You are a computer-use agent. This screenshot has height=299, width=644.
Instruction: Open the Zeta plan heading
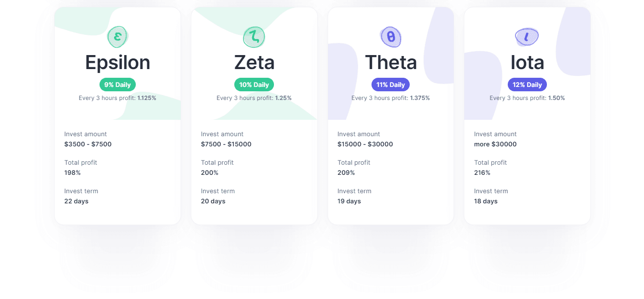coord(254,62)
